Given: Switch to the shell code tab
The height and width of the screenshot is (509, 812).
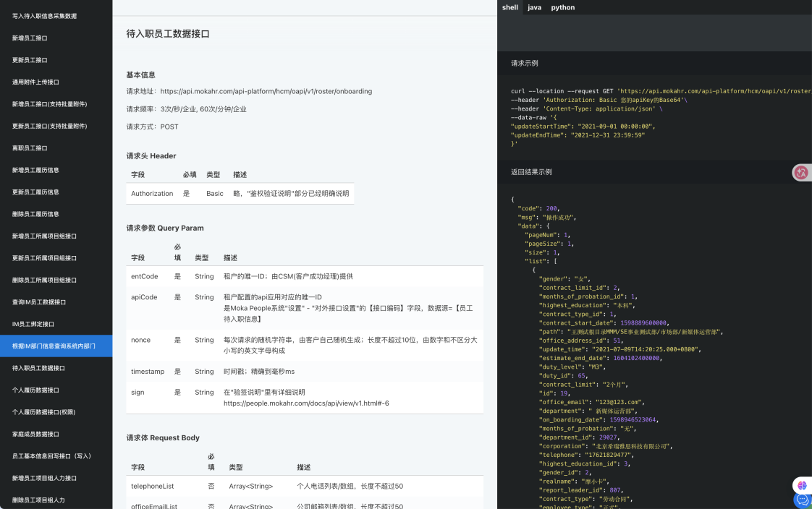Looking at the screenshot, I should (509, 7).
